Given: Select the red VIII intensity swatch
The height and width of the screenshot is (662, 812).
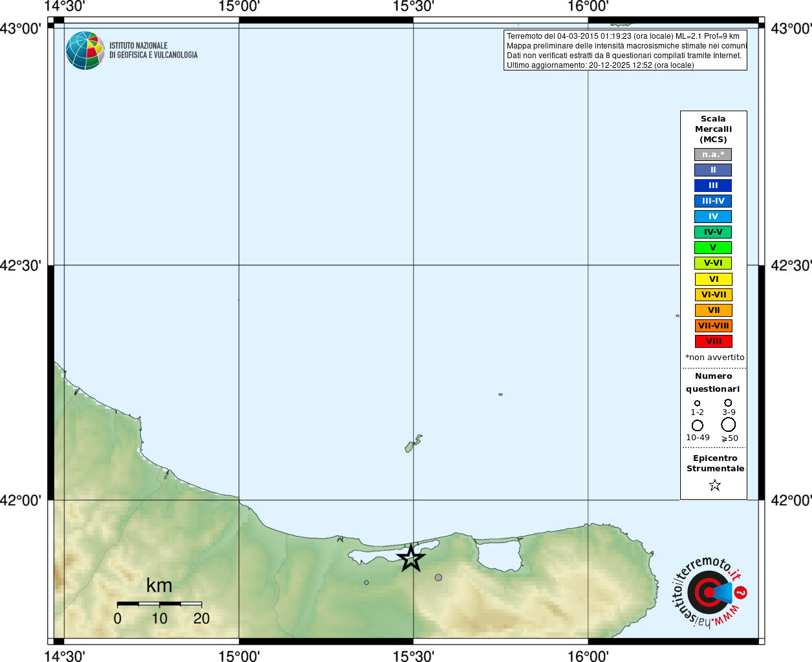Looking at the screenshot, I should pos(714,341).
